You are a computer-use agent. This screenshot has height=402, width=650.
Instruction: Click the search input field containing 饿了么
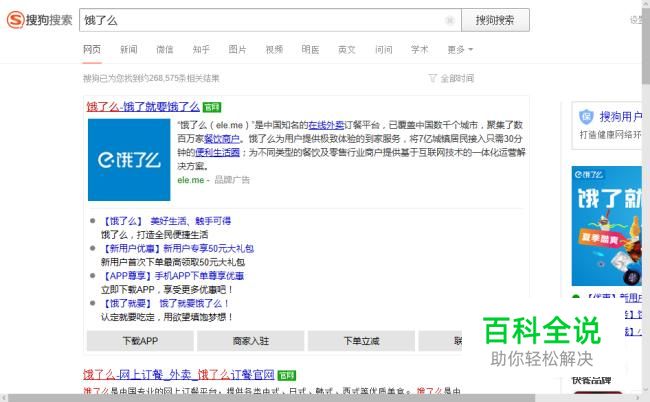coord(270,20)
